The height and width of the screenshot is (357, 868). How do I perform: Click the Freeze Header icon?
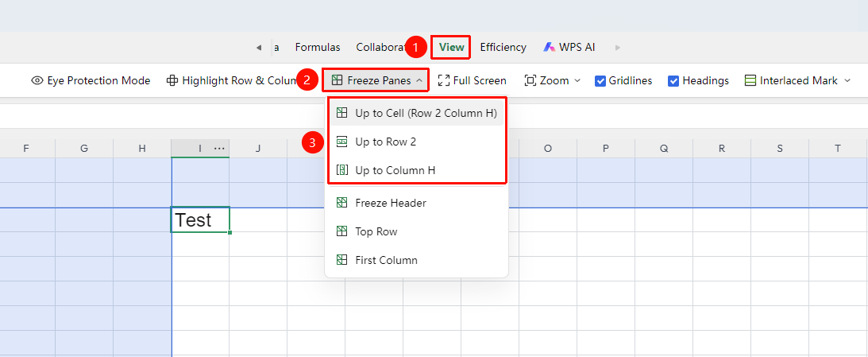(342, 203)
